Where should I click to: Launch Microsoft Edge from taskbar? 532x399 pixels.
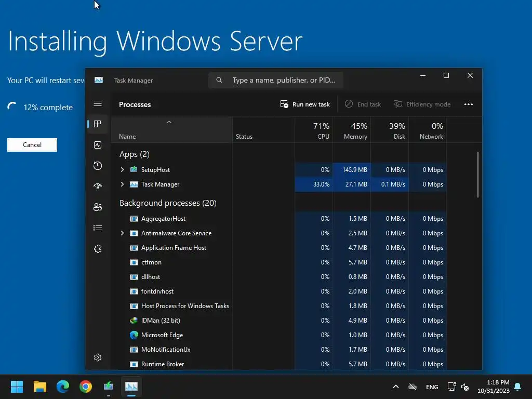(x=63, y=387)
